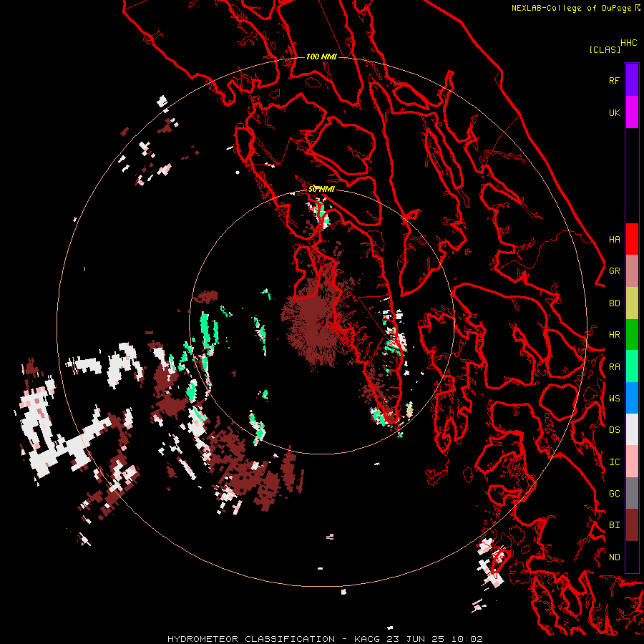Click the BD legend label
This screenshot has height=644, width=644.
pyautogui.click(x=614, y=303)
